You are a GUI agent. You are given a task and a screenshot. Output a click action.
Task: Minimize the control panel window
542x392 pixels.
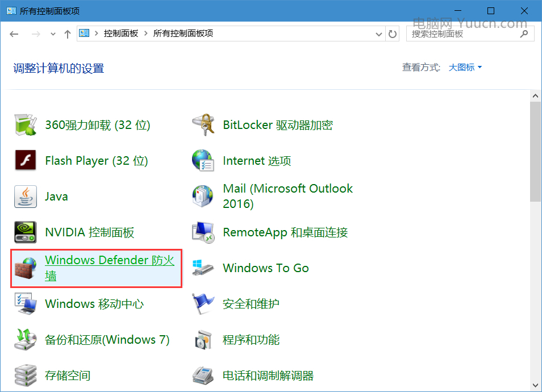[x=458, y=11]
